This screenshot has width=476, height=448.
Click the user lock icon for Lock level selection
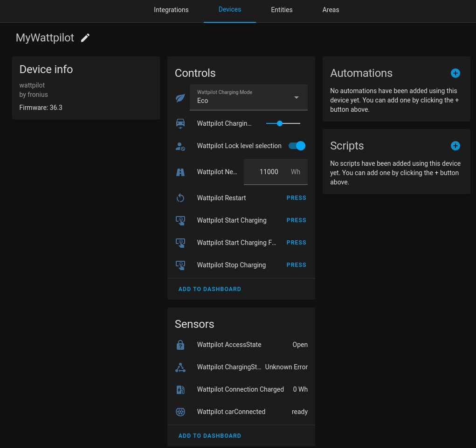click(180, 146)
